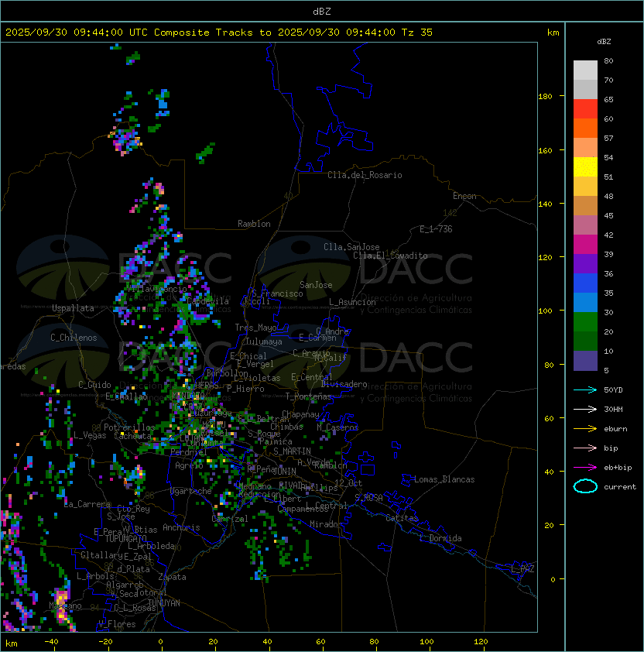Click the 'E_1-736' map label
This screenshot has width=644, height=652.
click(x=436, y=229)
